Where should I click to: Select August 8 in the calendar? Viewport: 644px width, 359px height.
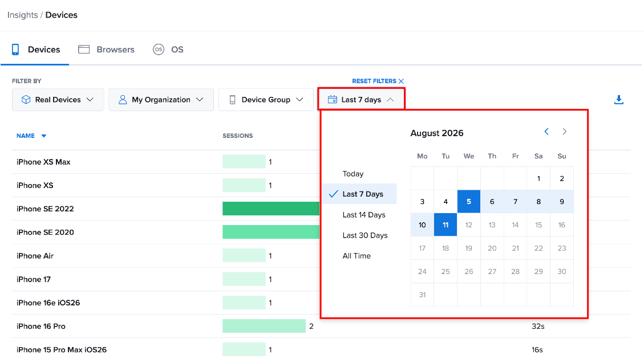[x=538, y=202]
